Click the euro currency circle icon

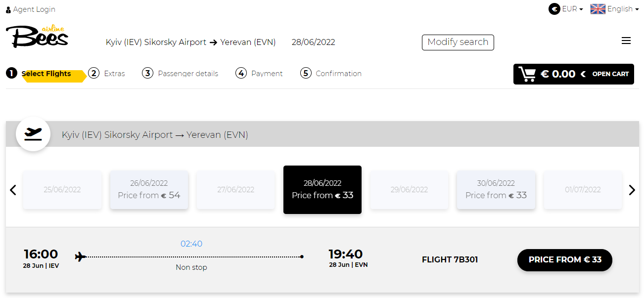[554, 9]
